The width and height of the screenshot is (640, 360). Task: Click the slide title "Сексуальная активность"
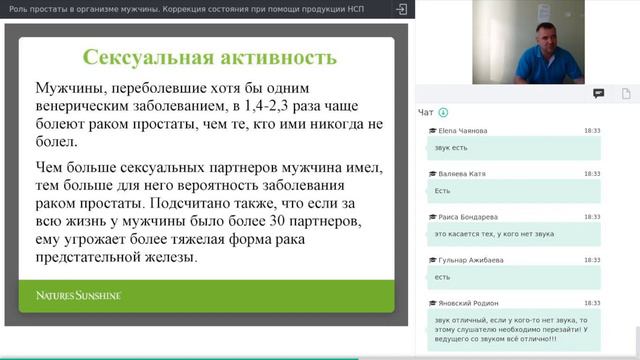point(210,57)
